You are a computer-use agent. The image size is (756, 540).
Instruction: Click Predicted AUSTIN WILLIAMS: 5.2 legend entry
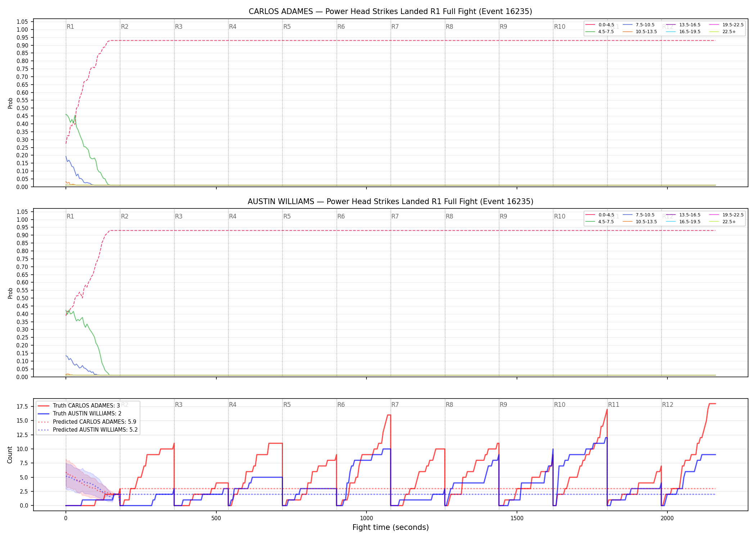point(88,429)
